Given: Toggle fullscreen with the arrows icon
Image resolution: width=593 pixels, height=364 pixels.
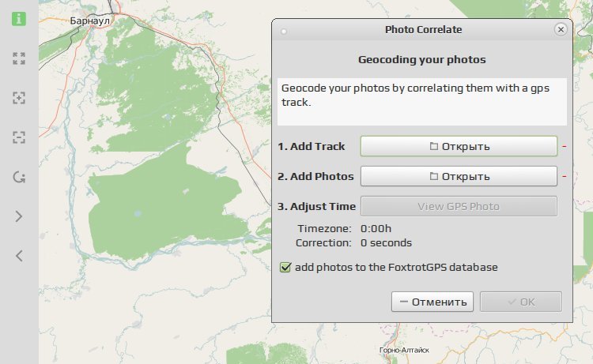Looking at the screenshot, I should pos(19,58).
